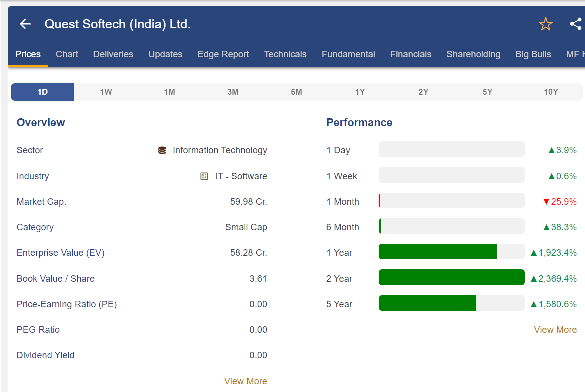Switch to the Chart tab
The height and width of the screenshot is (392, 585).
pos(67,54)
